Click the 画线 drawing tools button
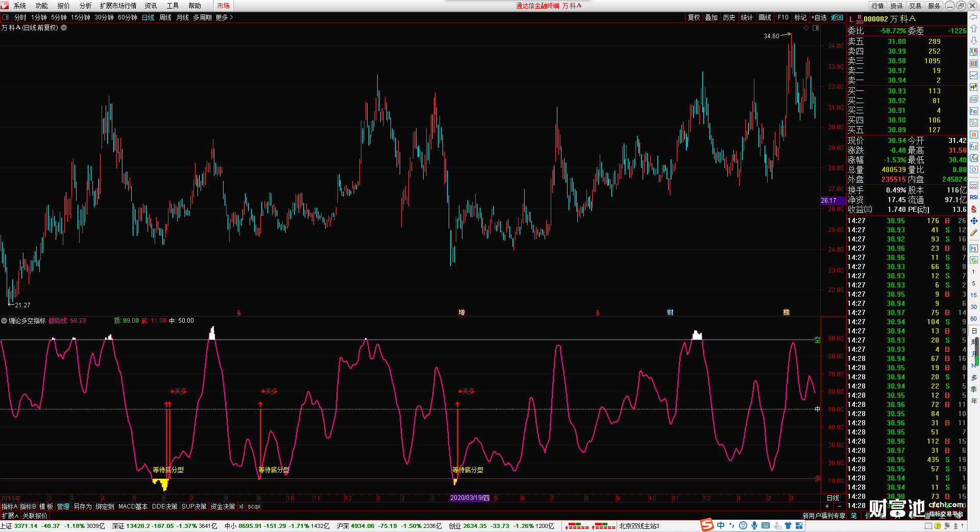Viewport: 980px width, 532px height. (x=765, y=17)
